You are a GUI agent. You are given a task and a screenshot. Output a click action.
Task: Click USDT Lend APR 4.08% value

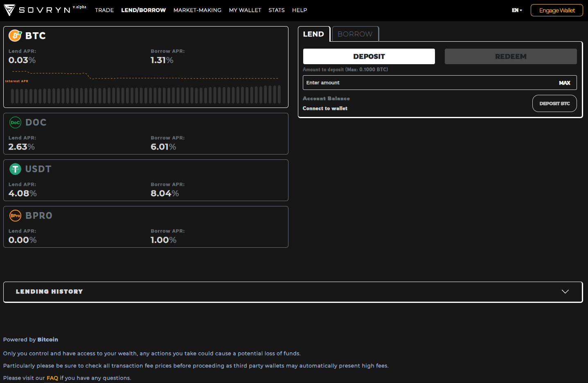(x=23, y=193)
